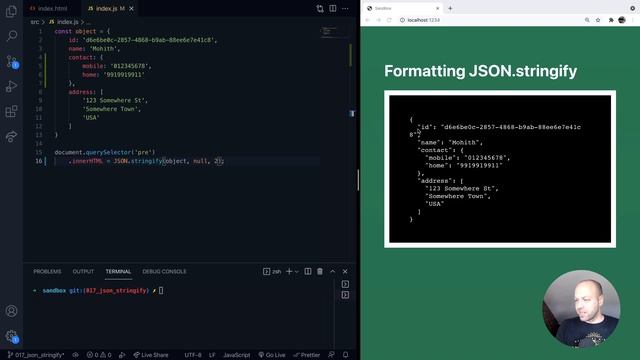Switch to the PROBLEMS panel tab
The width and height of the screenshot is (640, 360).
[47, 271]
